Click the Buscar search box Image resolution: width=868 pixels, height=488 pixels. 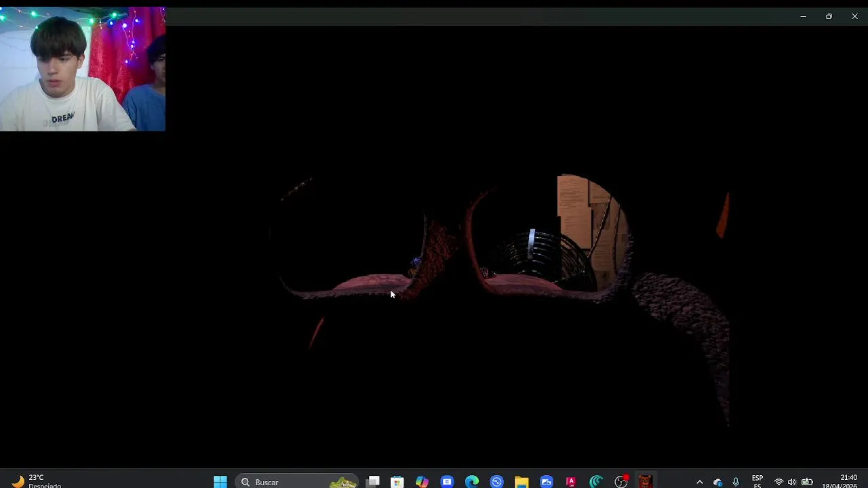click(296, 482)
